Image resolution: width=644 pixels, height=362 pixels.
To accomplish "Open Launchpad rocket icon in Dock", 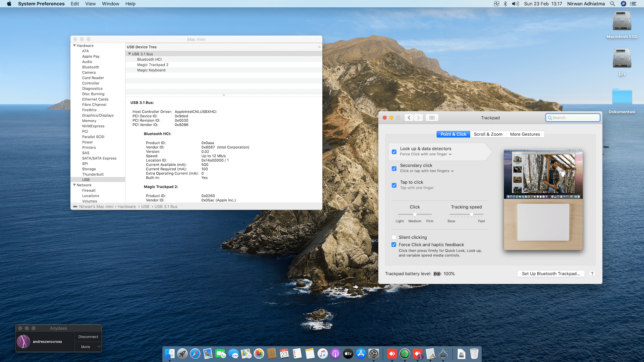I will click(182, 354).
